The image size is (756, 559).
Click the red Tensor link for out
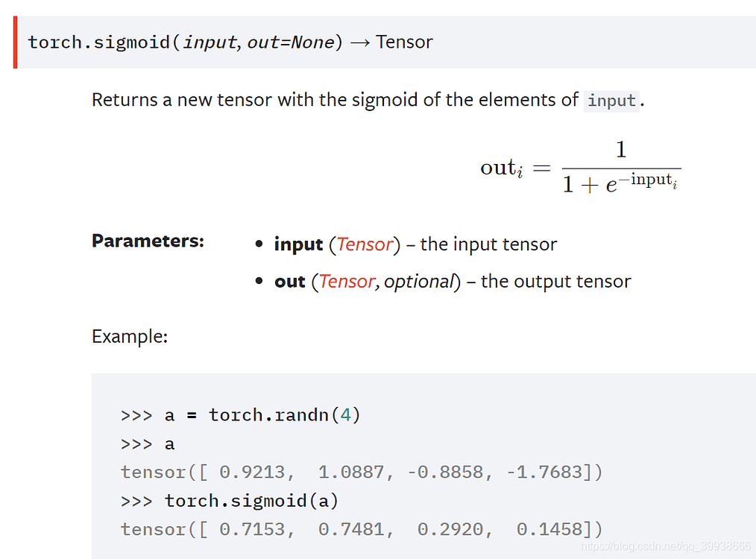point(347,282)
